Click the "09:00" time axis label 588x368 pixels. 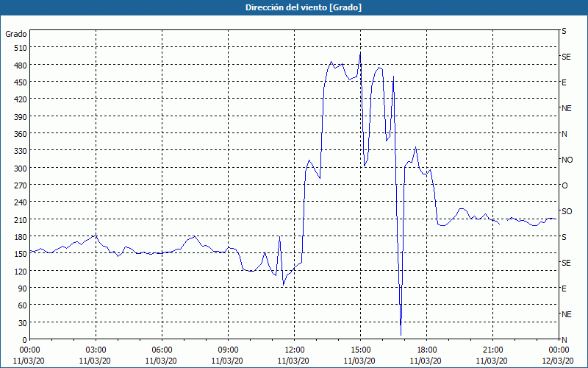point(228,350)
